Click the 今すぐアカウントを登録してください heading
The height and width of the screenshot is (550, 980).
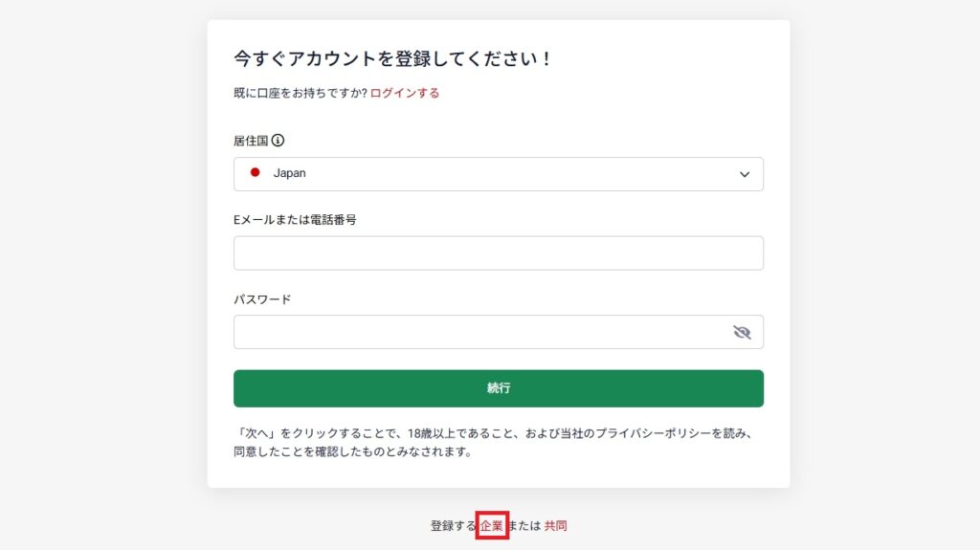393,58
